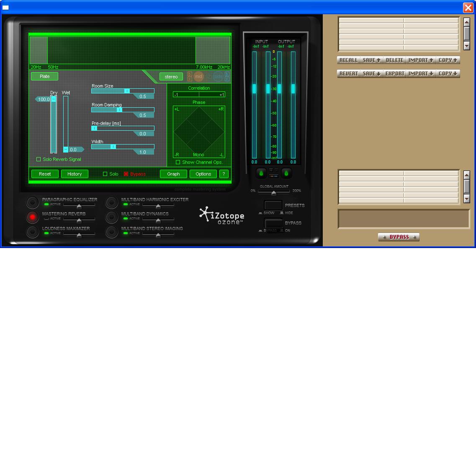Screen dimensions: 476x463
Task: Toggle Loudness Maximizer ACTIVE light
Action: pyautogui.click(x=46, y=233)
